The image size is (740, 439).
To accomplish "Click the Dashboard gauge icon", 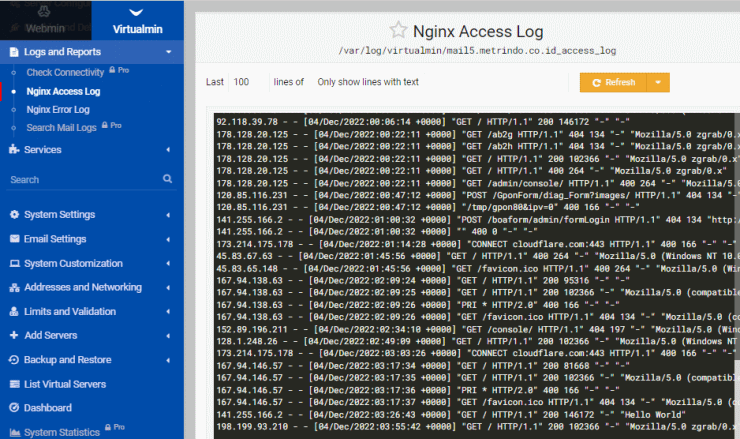I will pyautogui.click(x=14, y=407).
